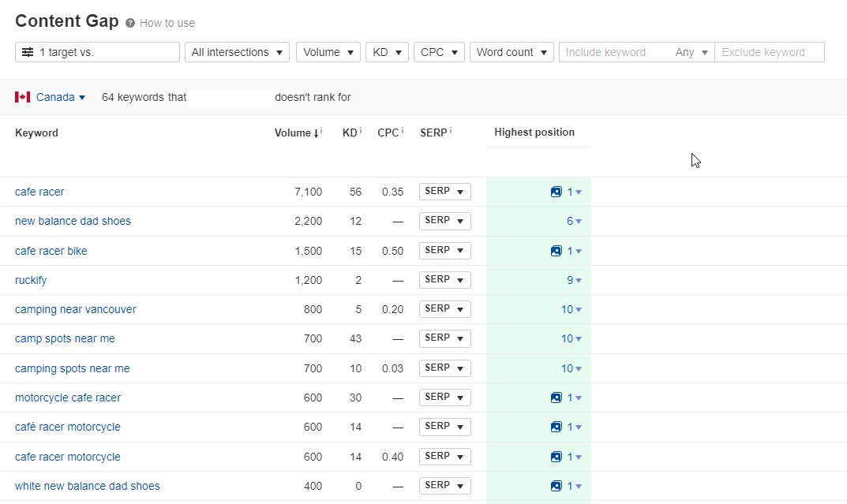
Task: Click the camping spots near me keyword link
Action: coord(73,368)
